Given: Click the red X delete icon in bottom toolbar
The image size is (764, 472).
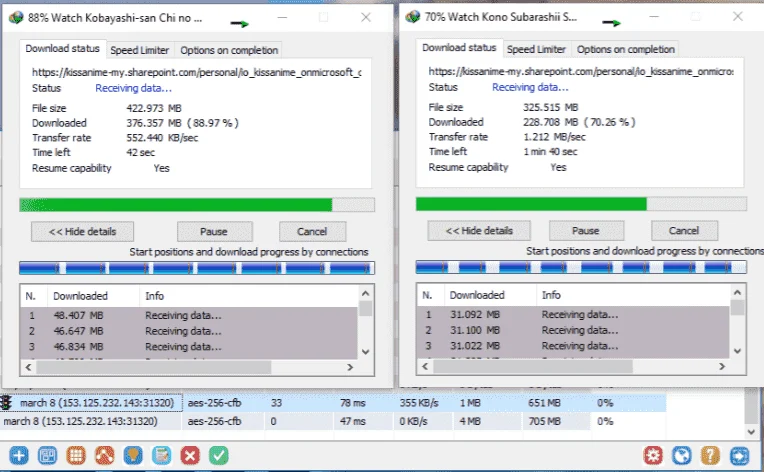Looking at the screenshot, I should click(x=190, y=456).
